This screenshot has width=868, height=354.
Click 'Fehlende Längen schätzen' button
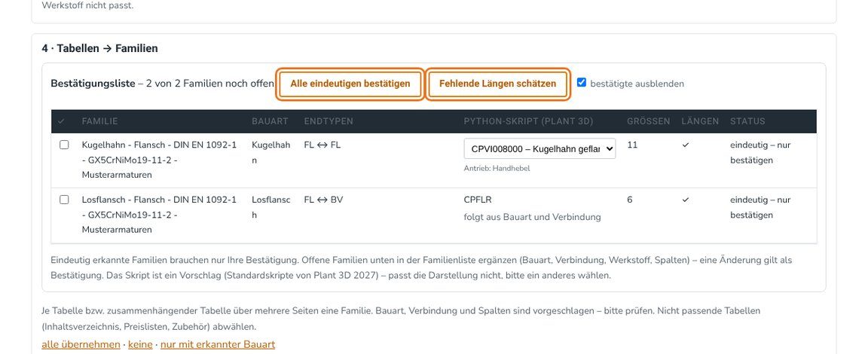(497, 84)
